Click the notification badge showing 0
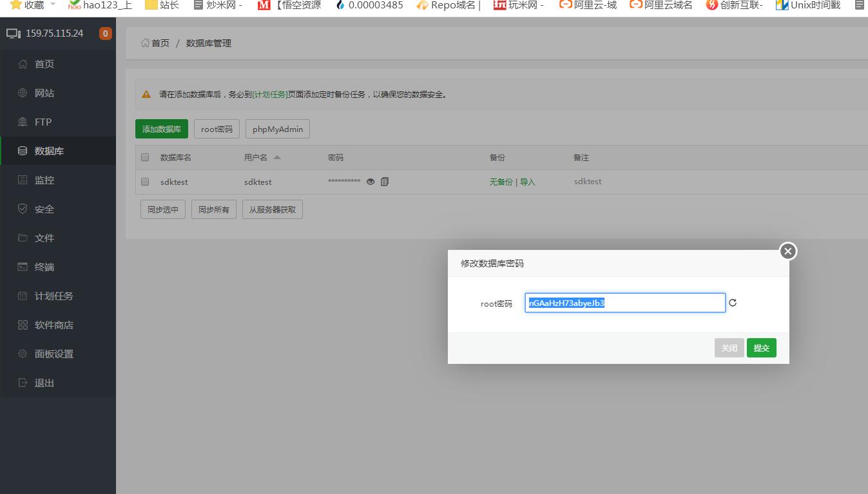The image size is (868, 494). (x=106, y=33)
